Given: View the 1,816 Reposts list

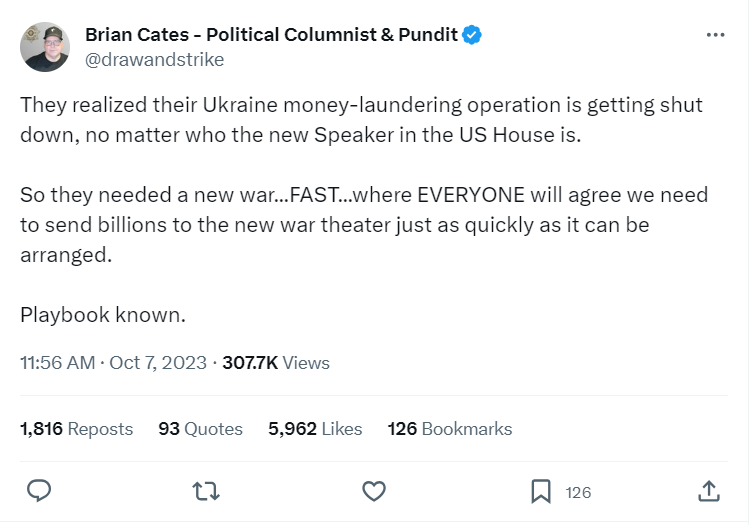Looking at the screenshot, I should pos(76,429).
